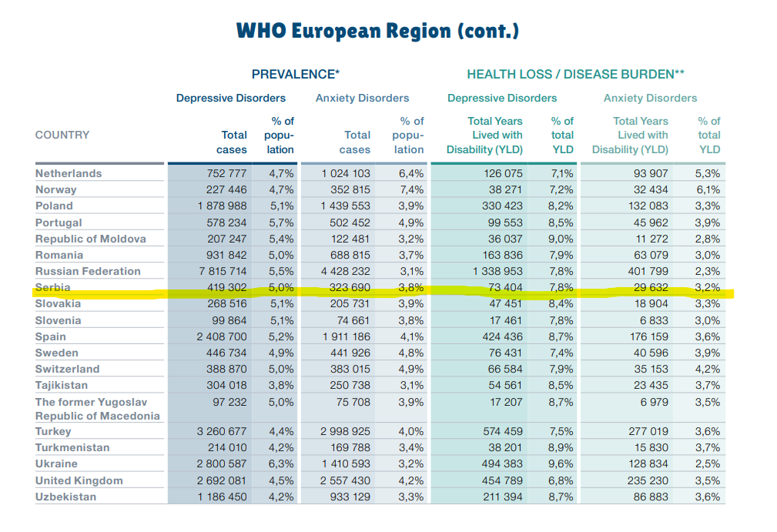Select Spain's 2 408 700 depressive cases cell

coord(222,337)
